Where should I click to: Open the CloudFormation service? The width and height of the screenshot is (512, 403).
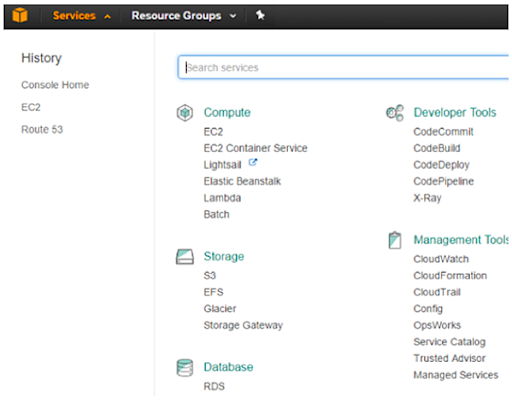point(450,276)
